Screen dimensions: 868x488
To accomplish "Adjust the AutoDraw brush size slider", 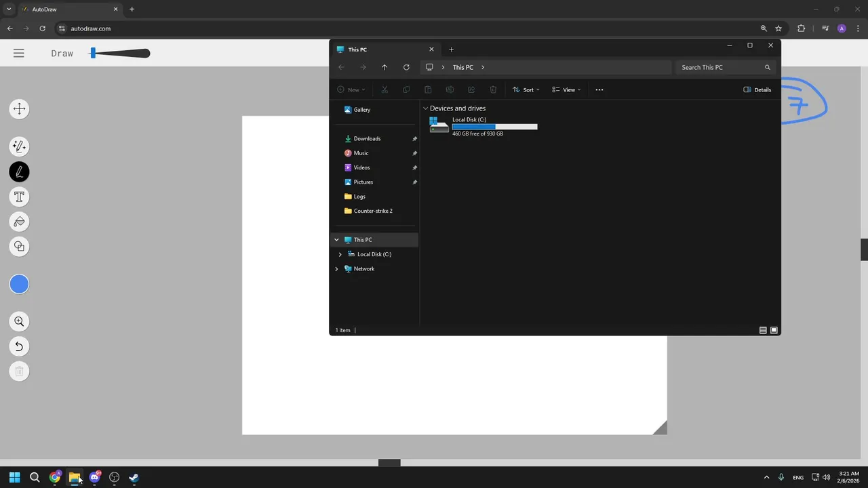I will point(120,54).
